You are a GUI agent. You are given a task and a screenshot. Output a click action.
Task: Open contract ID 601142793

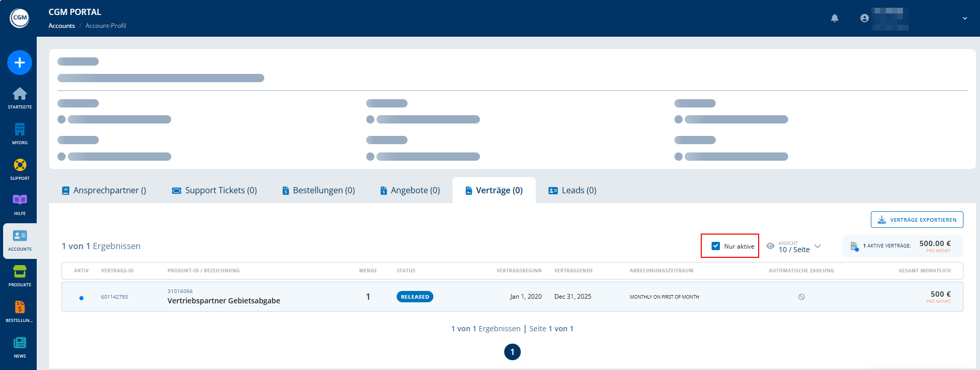[x=114, y=297]
